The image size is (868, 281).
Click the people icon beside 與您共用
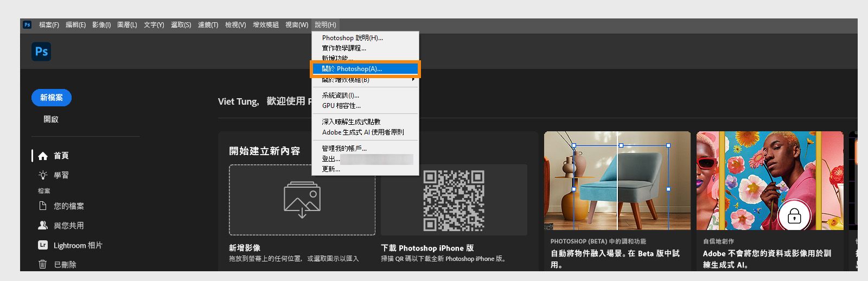[x=43, y=225]
